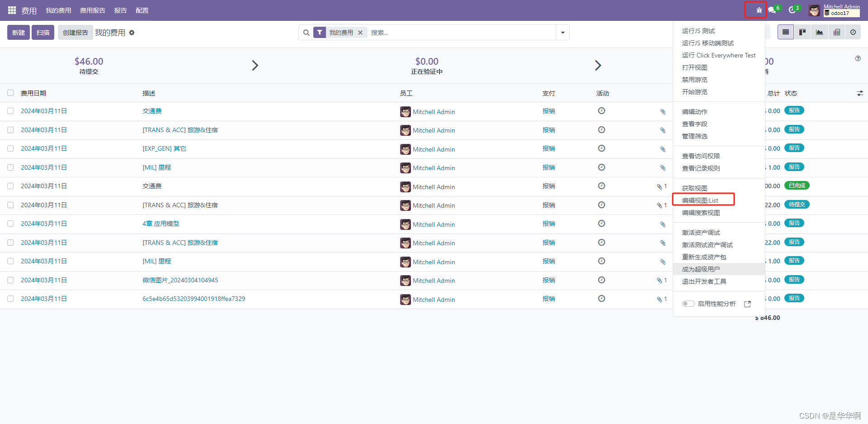Viewport: 868px width, 424px height.
Task: Open the graph view icon
Action: tap(819, 32)
